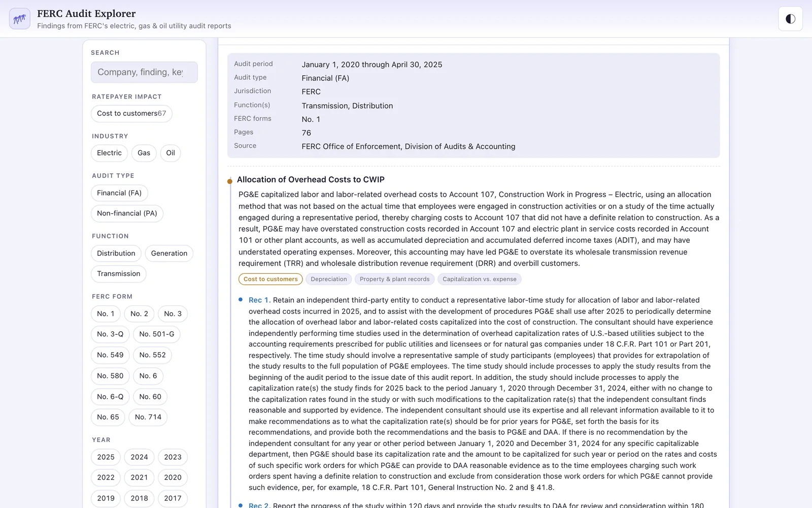Click the Pages value 76
The image size is (812, 508).
pos(307,133)
